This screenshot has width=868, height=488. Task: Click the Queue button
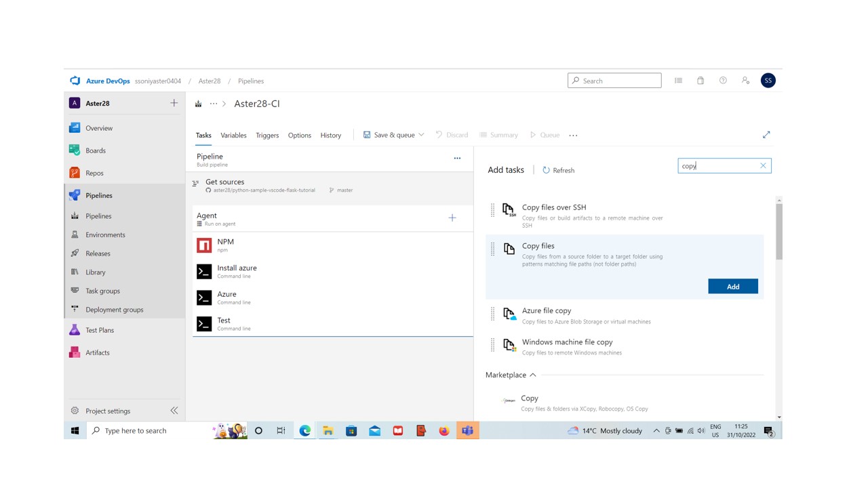[545, 135]
